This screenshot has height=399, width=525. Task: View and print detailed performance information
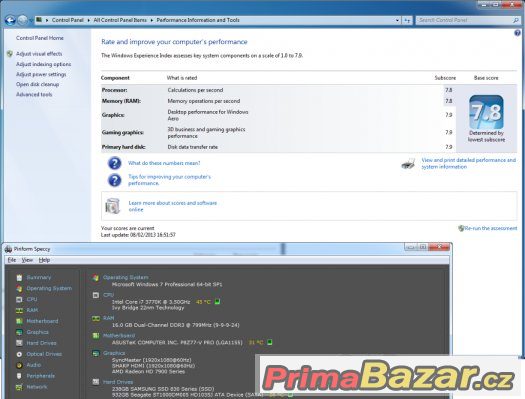point(468,163)
